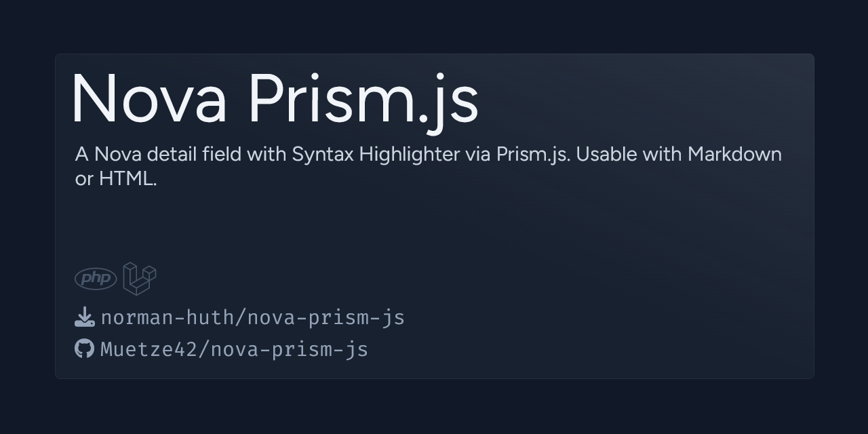
Task: Click the PHP logo icon
Action: click(96, 279)
